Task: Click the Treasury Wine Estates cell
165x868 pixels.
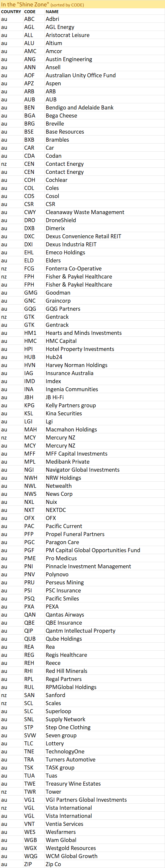Action: pos(105,784)
